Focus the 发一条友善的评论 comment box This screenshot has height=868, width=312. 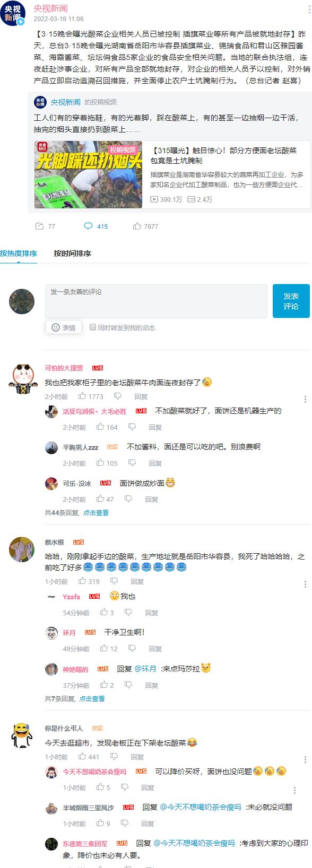pos(156,301)
